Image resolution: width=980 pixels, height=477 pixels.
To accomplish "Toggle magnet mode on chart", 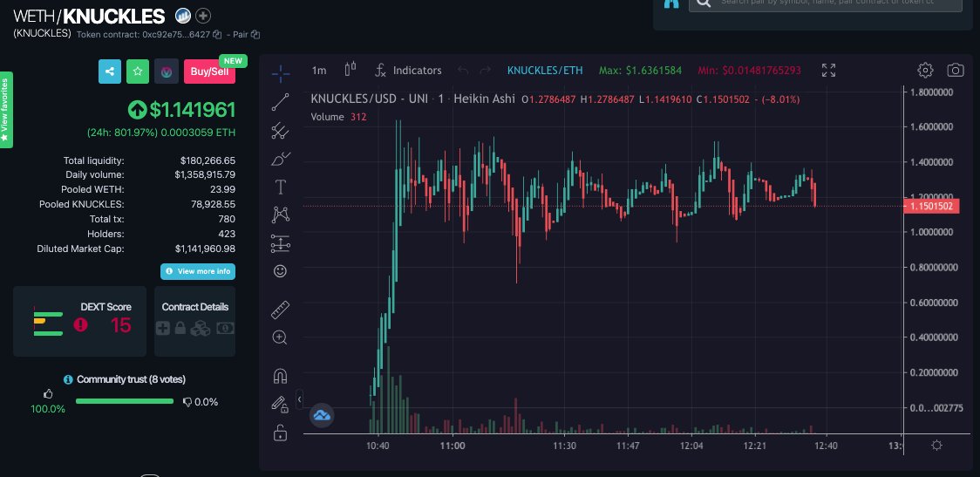I will (x=280, y=376).
